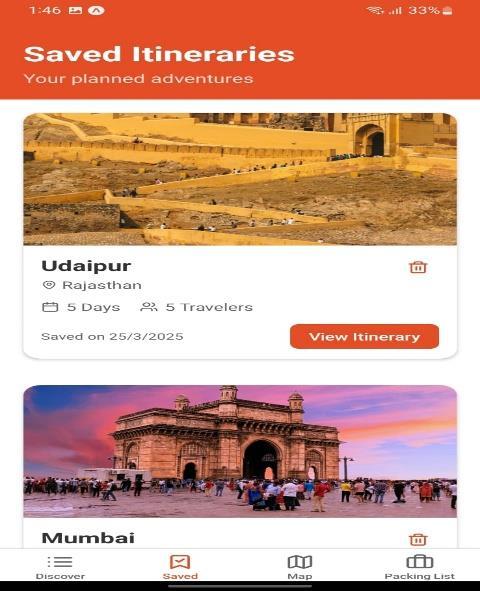Click the calendar icon beside 5 Days
Image resolution: width=480 pixels, height=591 pixels.
[50, 307]
